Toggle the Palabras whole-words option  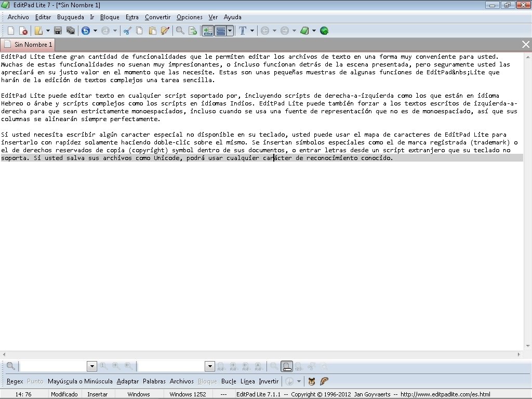(154, 381)
